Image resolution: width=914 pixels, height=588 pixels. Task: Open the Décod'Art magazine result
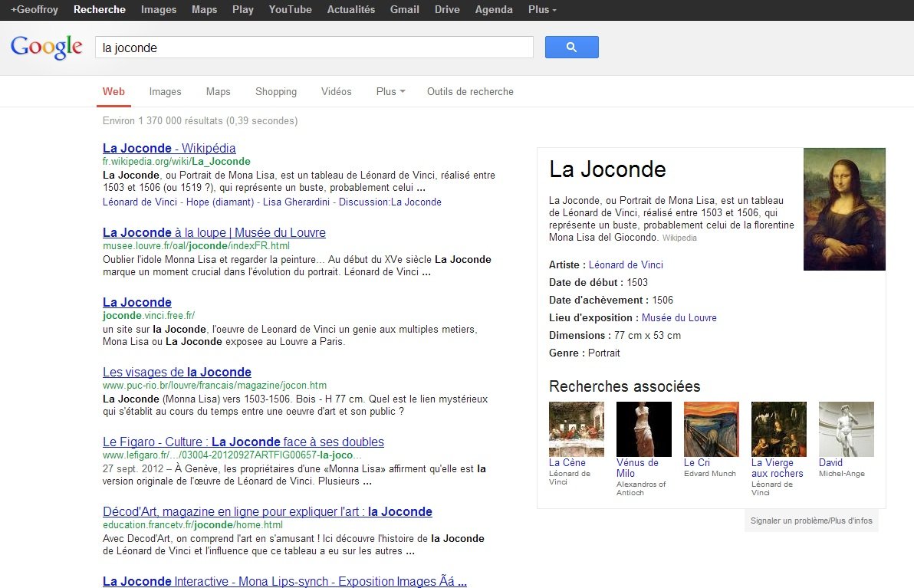[x=268, y=511]
